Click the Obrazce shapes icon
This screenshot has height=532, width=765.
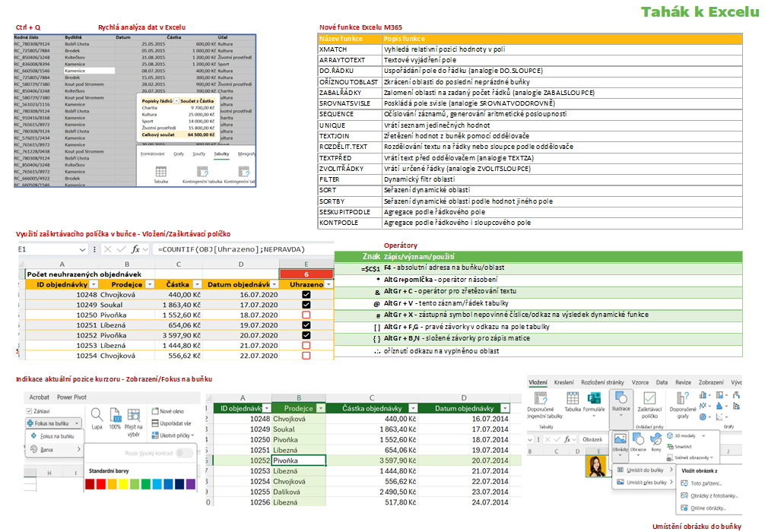click(638, 439)
